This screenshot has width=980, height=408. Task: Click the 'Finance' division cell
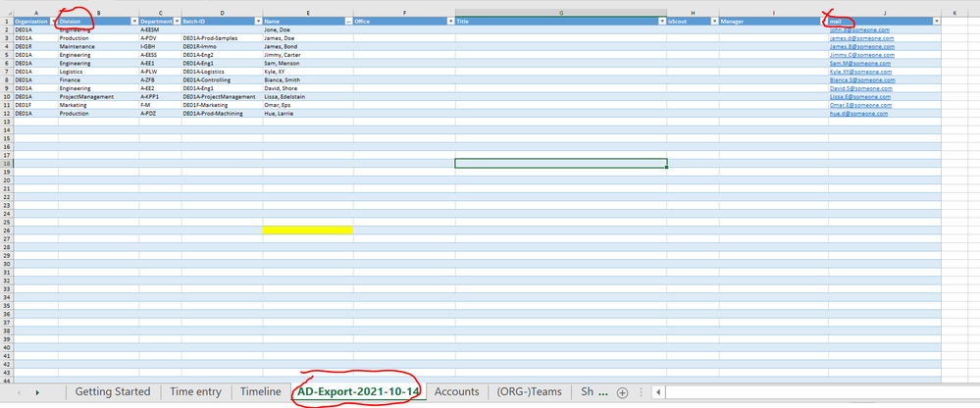(x=99, y=80)
